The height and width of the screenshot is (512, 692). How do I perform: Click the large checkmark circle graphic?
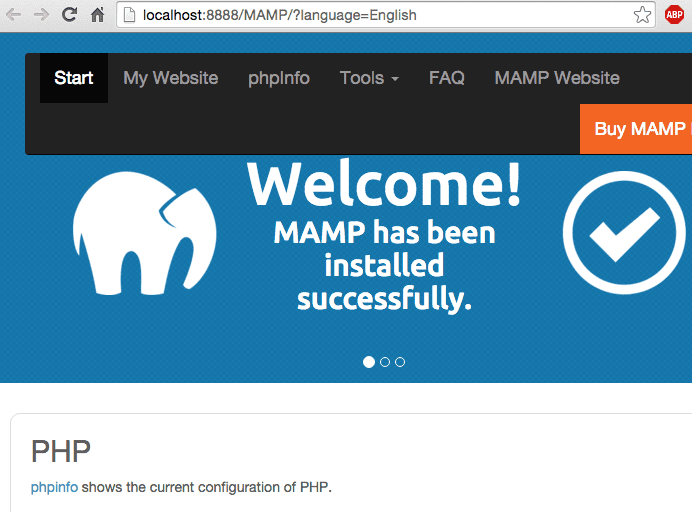point(624,233)
